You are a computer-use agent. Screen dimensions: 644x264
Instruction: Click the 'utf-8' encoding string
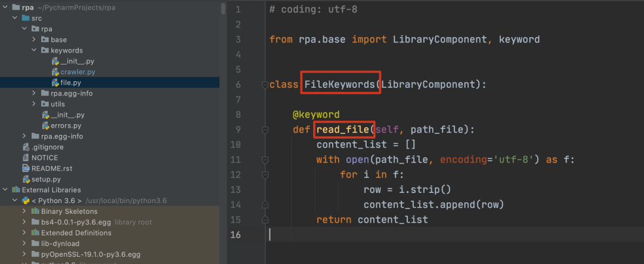513,159
